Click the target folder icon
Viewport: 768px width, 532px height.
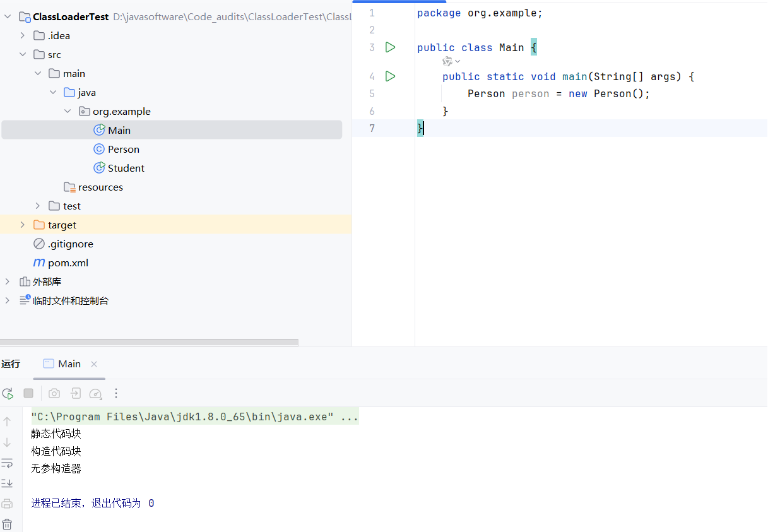click(x=39, y=225)
